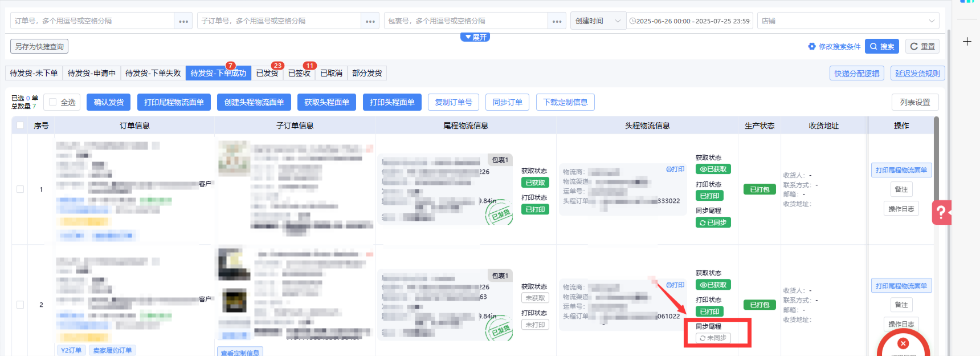
Task: Switch to 已签收 tab
Action: point(299,73)
